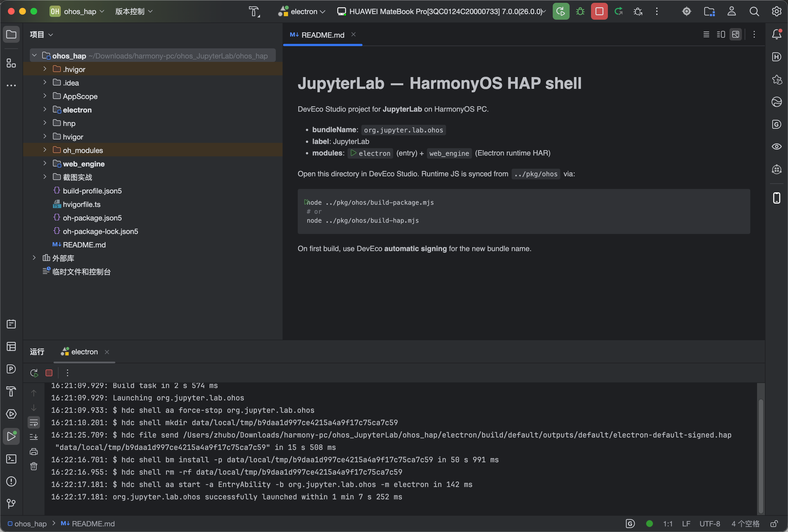This screenshot has height=532, width=788.
Task: Close the README.md editor tab
Action: pyautogui.click(x=353, y=35)
